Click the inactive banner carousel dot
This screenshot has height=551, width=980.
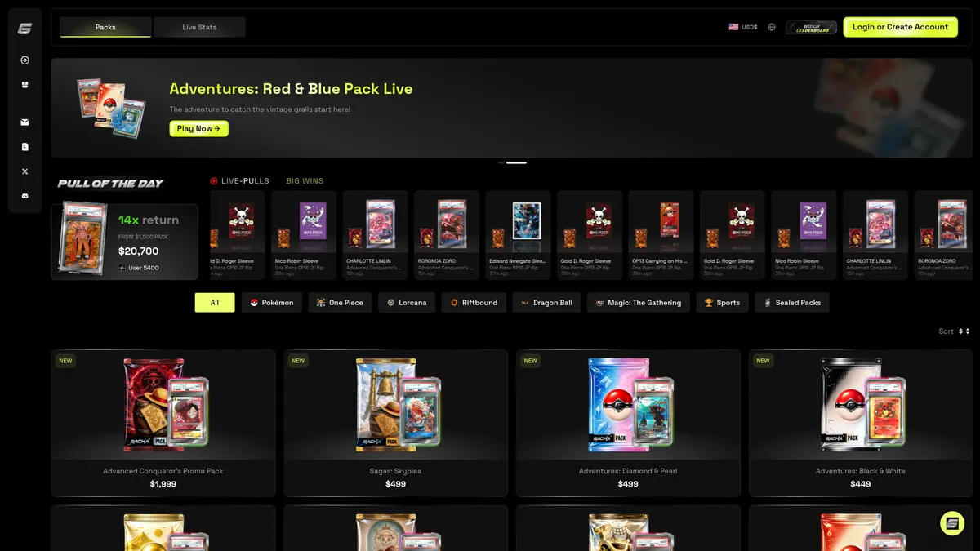501,162
